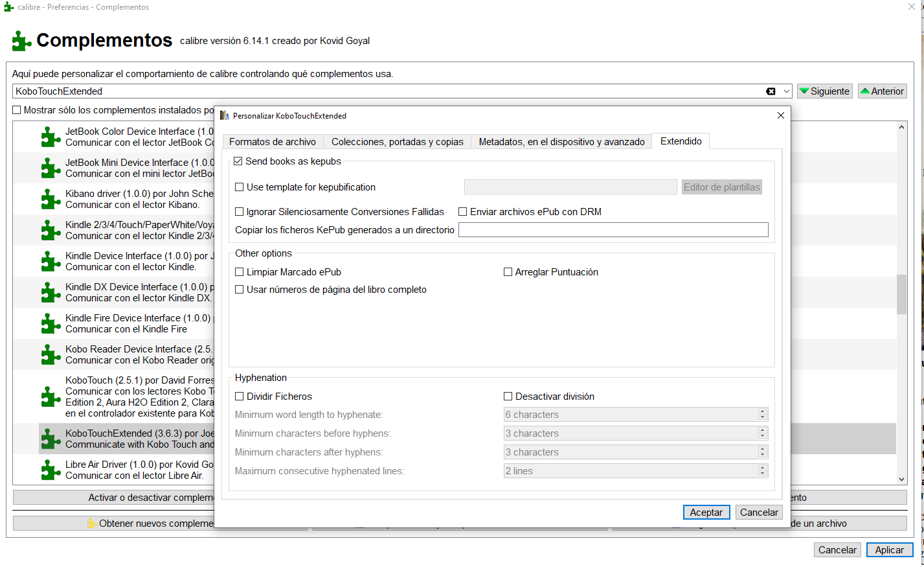Click Activar o desactivar complemento button

(x=113, y=498)
